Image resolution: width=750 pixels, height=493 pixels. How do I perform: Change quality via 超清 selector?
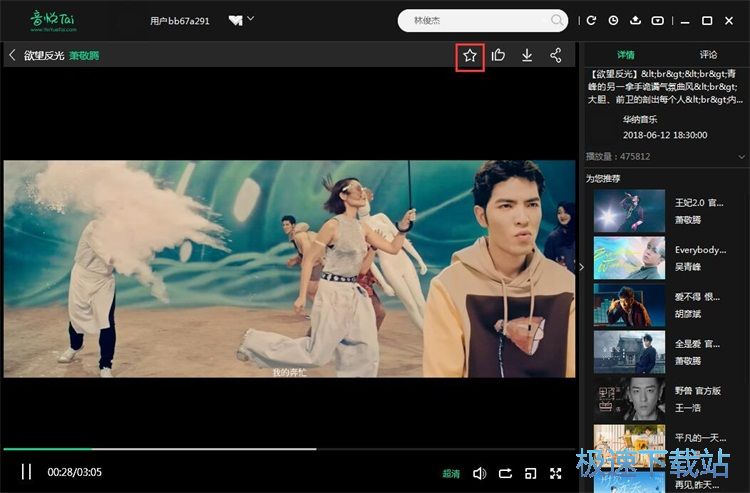coord(451,473)
